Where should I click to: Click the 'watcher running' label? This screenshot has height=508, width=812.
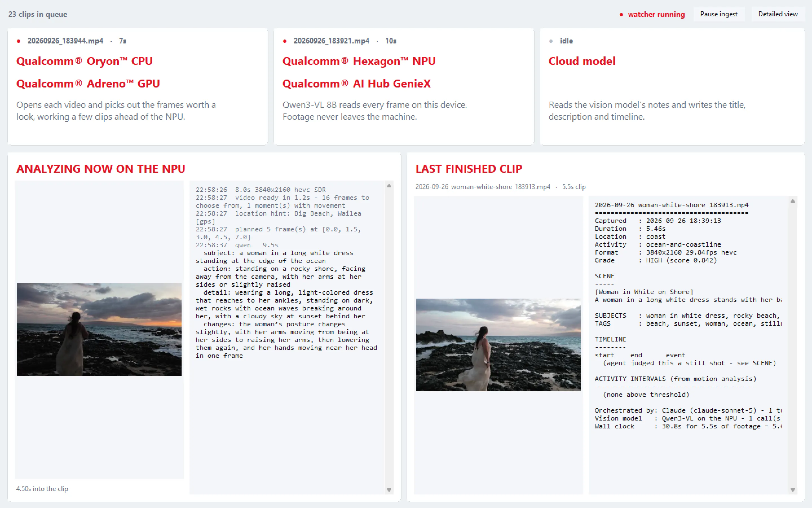[x=656, y=14]
